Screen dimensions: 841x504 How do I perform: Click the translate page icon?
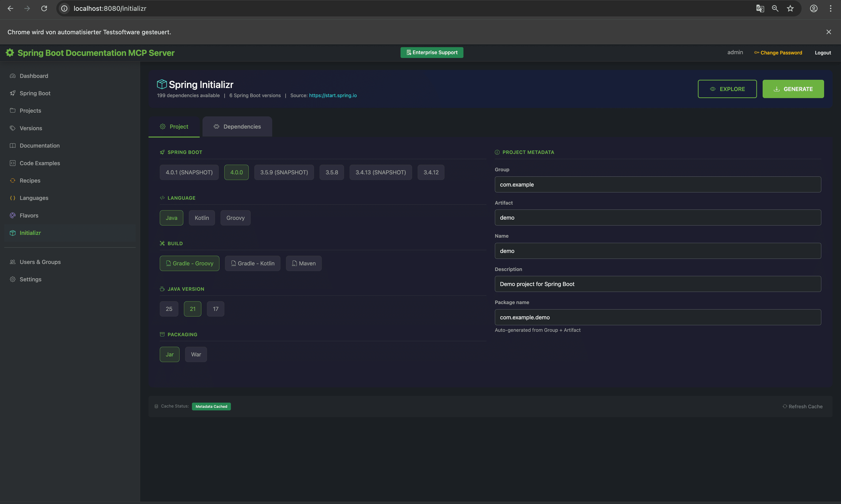760,8
